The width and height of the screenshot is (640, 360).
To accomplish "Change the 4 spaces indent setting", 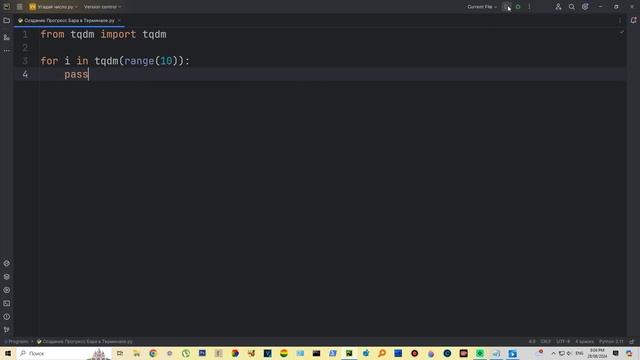I will (x=584, y=342).
